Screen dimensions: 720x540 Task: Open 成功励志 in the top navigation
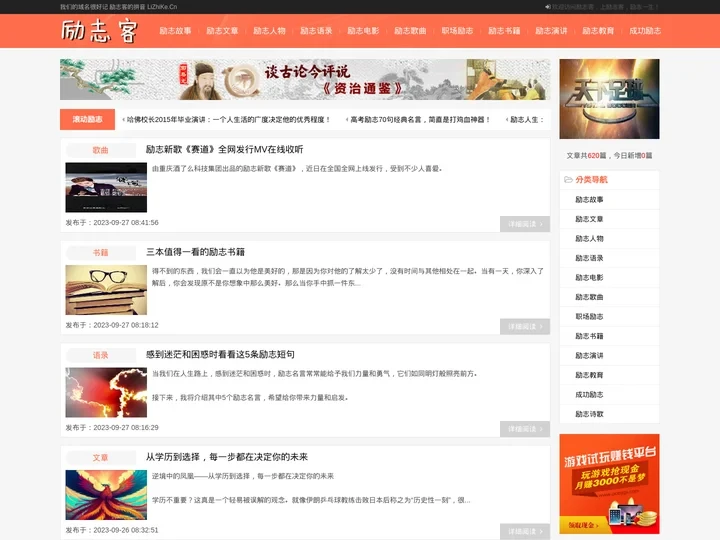[x=645, y=31]
